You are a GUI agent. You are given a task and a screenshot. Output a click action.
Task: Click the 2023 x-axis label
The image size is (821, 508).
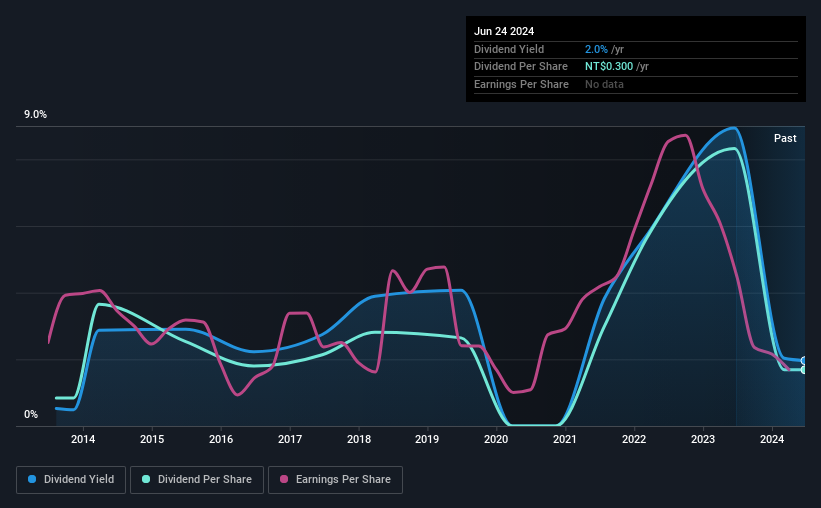703,439
